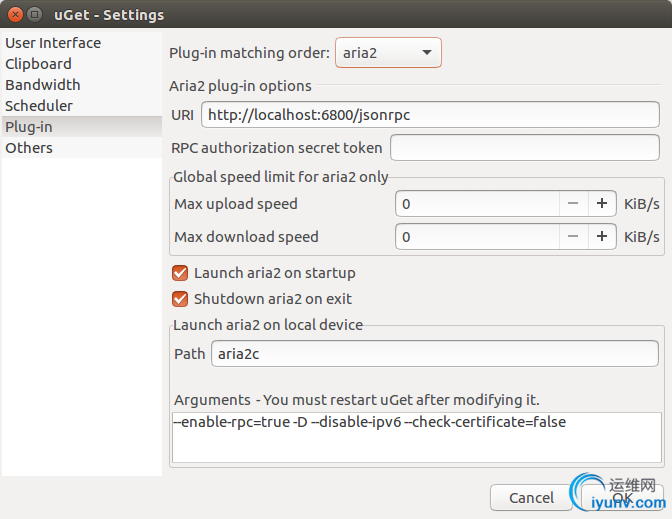Click the Cancel button
This screenshot has height=519, width=672.
531,498
